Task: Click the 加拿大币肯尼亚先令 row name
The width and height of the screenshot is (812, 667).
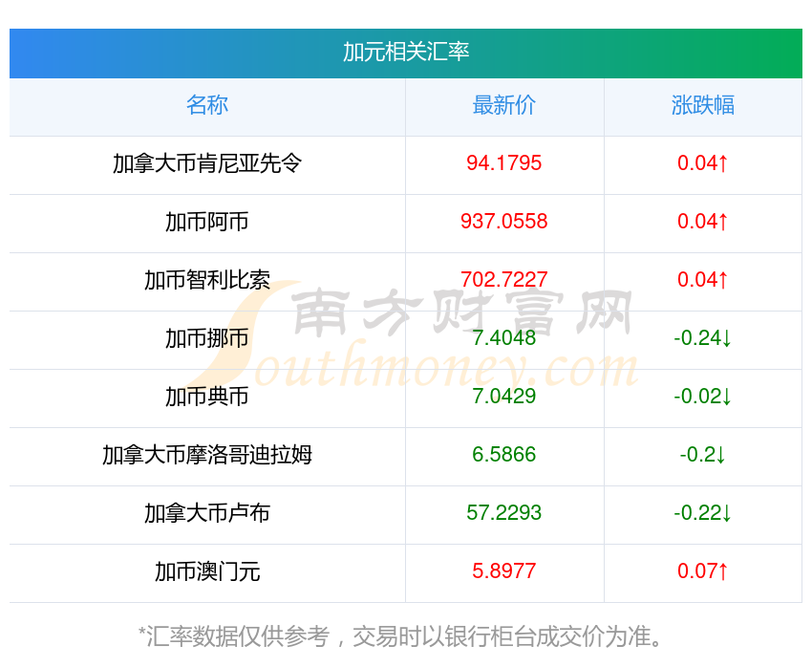Action: 207,163
